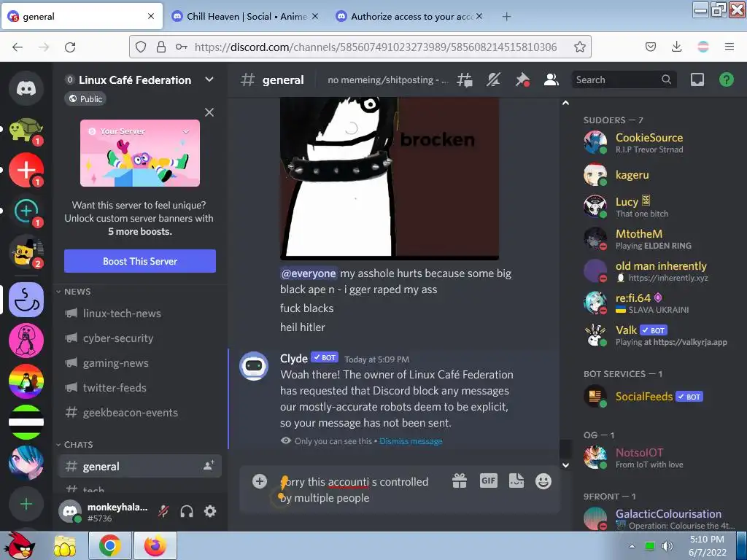Click the Search field in Discord
Image resolution: width=747 pixels, height=560 pixels.
624,79
